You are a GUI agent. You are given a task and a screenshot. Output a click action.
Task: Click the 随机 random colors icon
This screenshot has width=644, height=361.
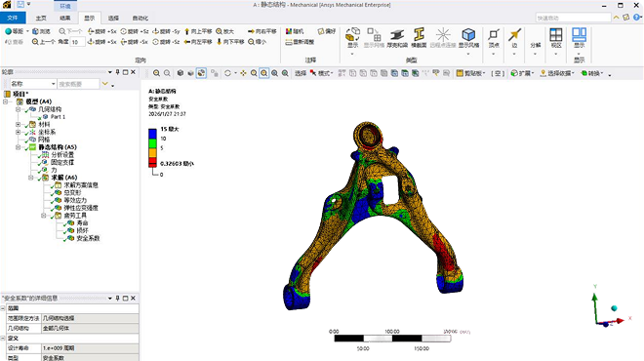(295, 31)
